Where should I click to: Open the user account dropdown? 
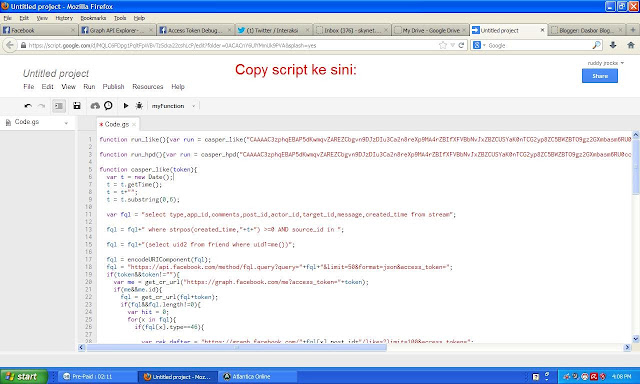pos(606,63)
